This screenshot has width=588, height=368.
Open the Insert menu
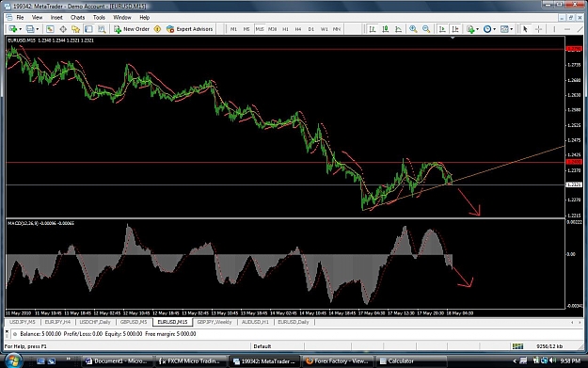click(x=56, y=17)
